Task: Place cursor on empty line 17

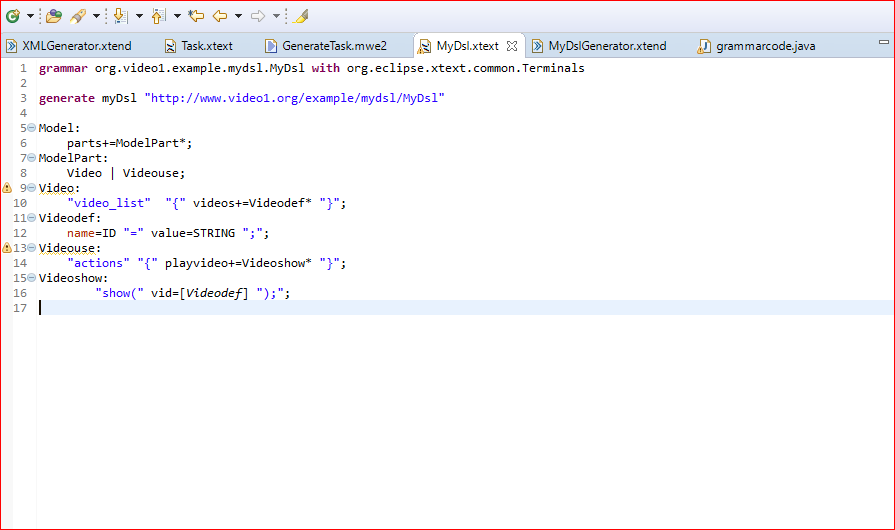Action: (466, 308)
